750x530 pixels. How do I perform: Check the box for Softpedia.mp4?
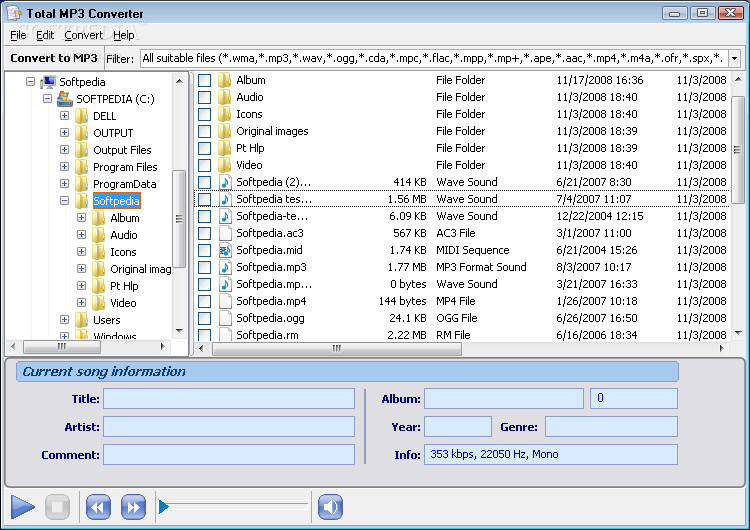[205, 301]
